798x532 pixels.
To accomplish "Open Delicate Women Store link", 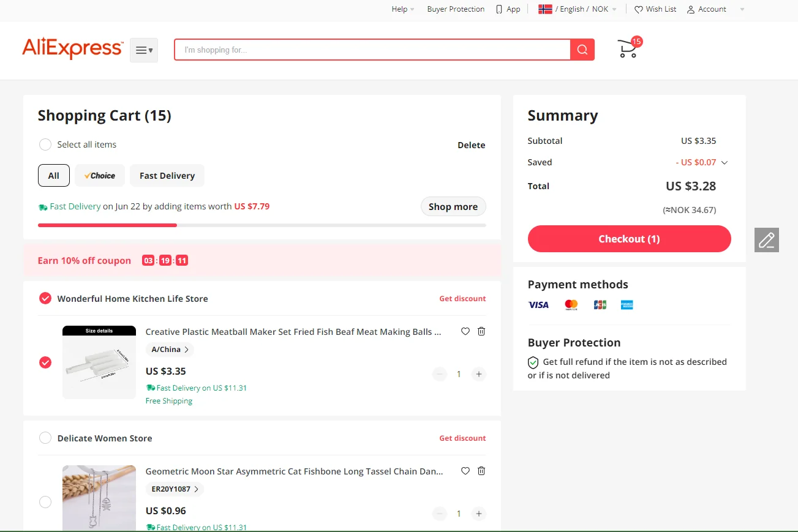I will (105, 438).
